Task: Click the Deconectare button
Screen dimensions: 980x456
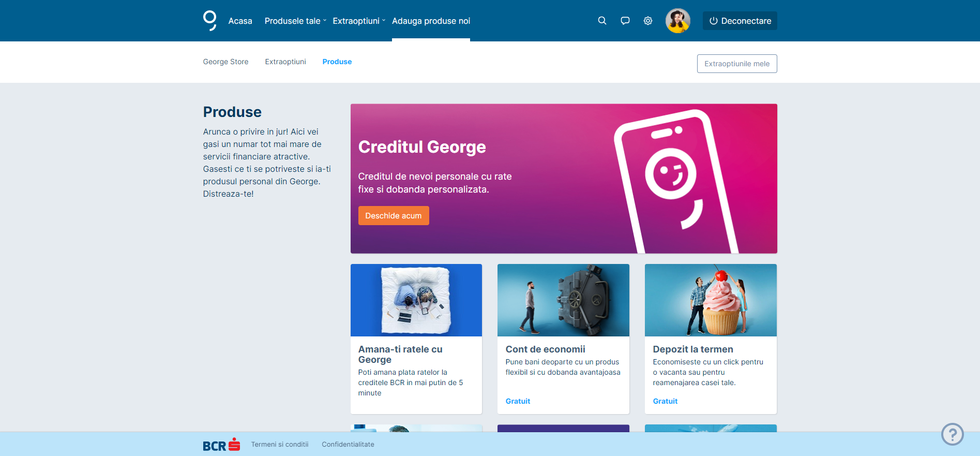Action: point(740,21)
